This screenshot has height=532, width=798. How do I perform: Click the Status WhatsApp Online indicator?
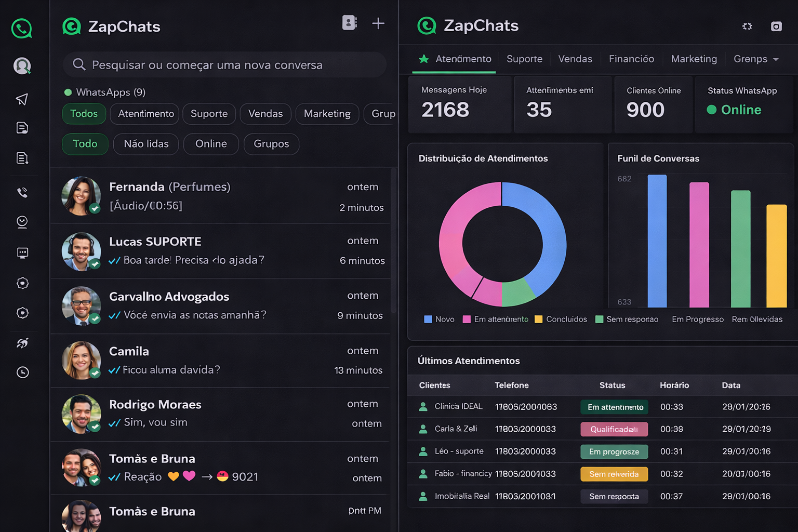[x=734, y=110]
